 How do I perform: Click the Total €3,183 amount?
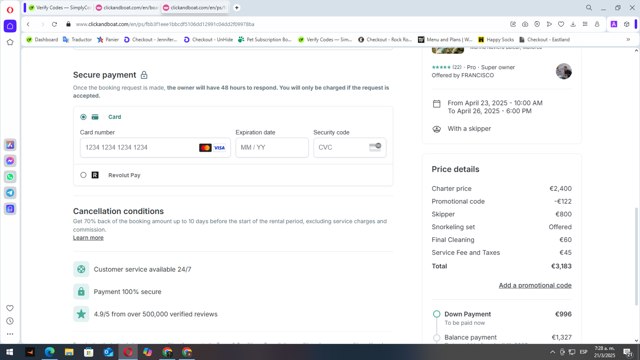(561, 266)
